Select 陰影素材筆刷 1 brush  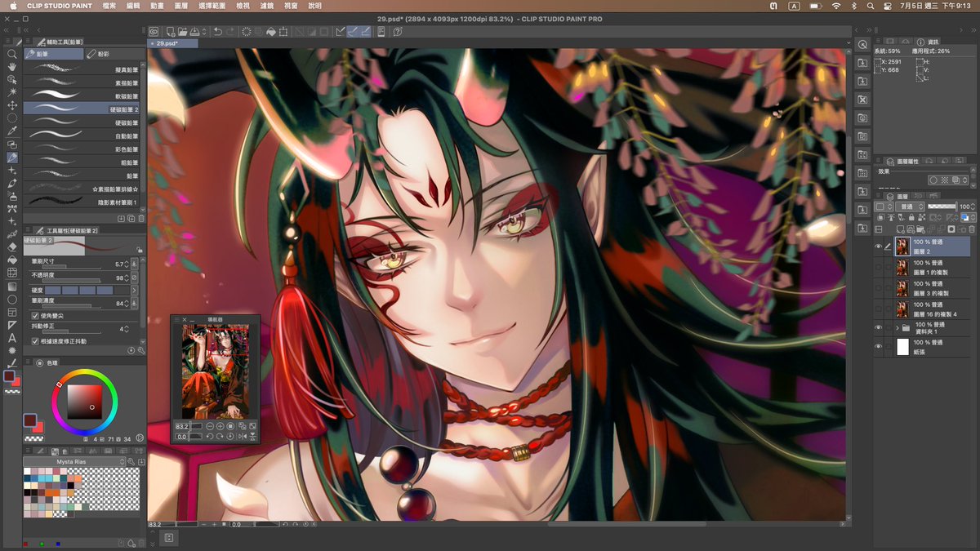82,202
